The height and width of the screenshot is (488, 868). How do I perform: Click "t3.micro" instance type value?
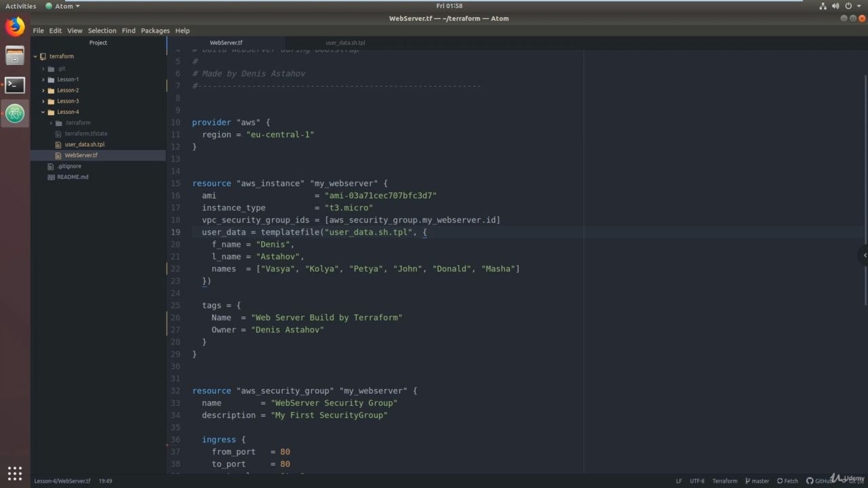[349, 208]
